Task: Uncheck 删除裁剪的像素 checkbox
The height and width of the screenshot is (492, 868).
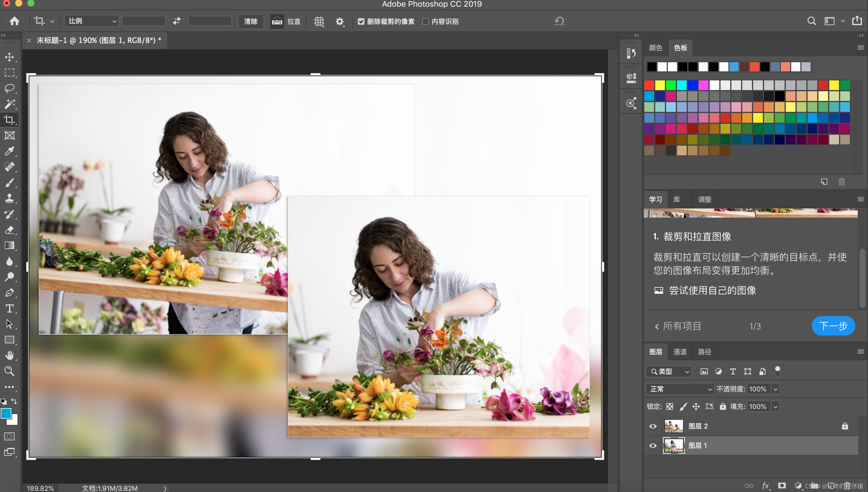Action: pos(361,21)
